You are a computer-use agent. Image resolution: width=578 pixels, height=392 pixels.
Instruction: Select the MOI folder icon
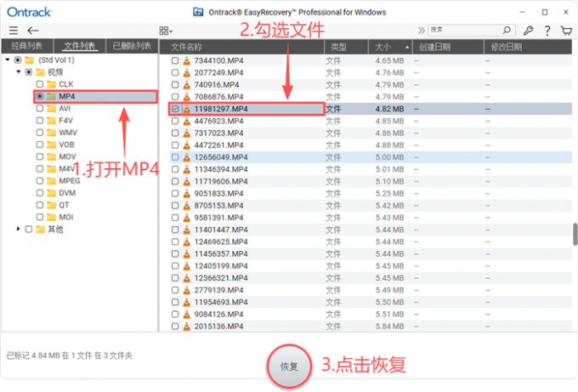[x=51, y=217]
